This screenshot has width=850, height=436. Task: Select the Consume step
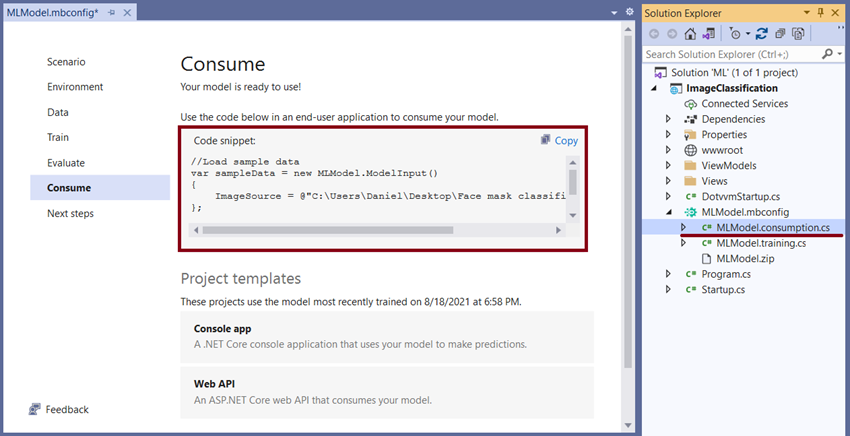coord(100,188)
